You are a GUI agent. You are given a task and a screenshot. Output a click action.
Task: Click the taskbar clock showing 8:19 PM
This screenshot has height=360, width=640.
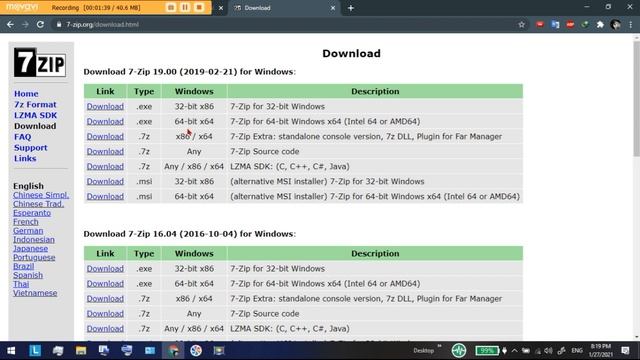[x=600, y=351]
